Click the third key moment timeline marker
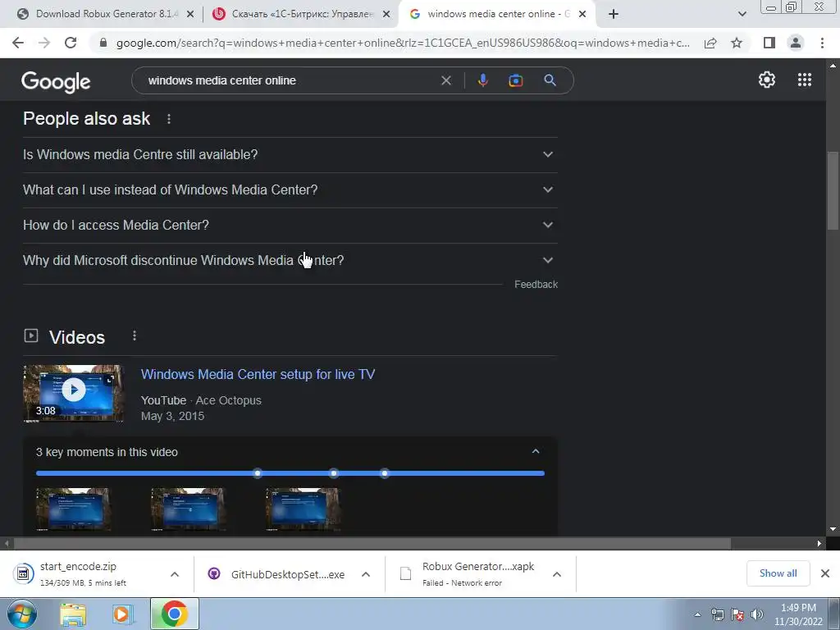Screen dimensions: 840x630 (385, 473)
